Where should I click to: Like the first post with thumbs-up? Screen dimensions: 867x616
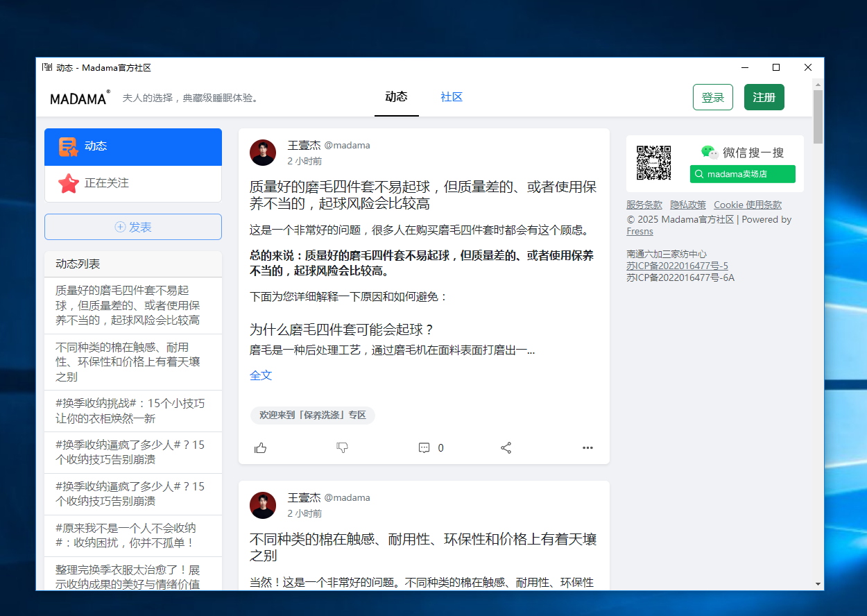point(260,447)
